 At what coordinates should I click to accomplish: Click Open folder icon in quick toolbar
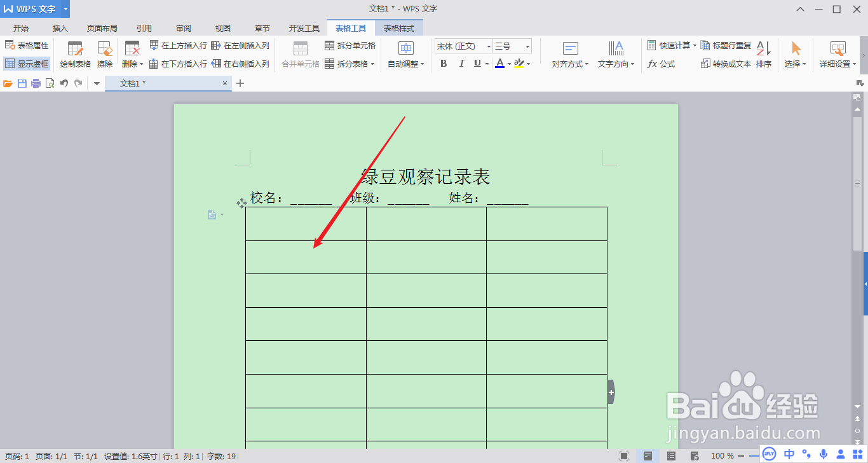tap(8, 83)
